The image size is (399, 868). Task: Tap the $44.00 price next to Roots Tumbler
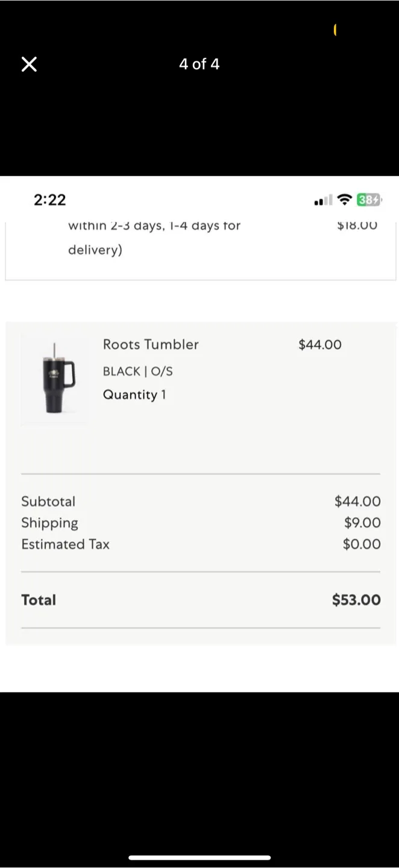pyautogui.click(x=319, y=344)
